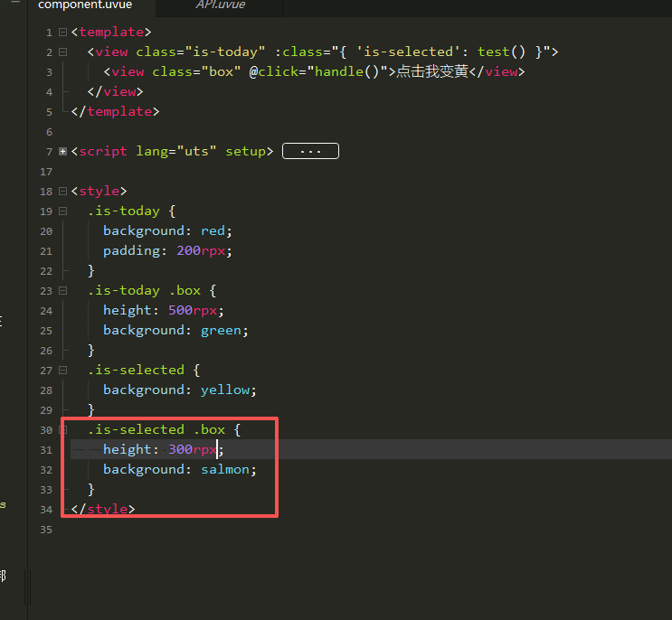The image size is (672, 620).
Task: Fold the .is-selected rule on line 27
Action: click(62, 370)
